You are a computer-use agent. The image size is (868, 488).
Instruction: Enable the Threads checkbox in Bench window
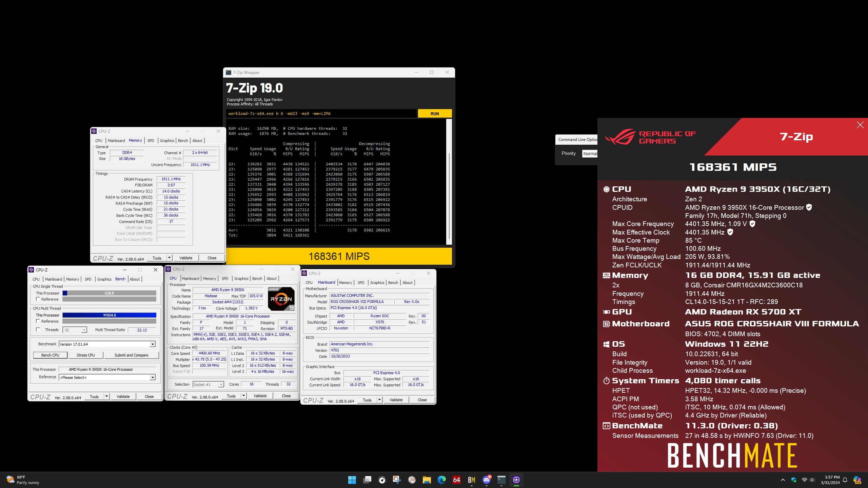click(38, 330)
